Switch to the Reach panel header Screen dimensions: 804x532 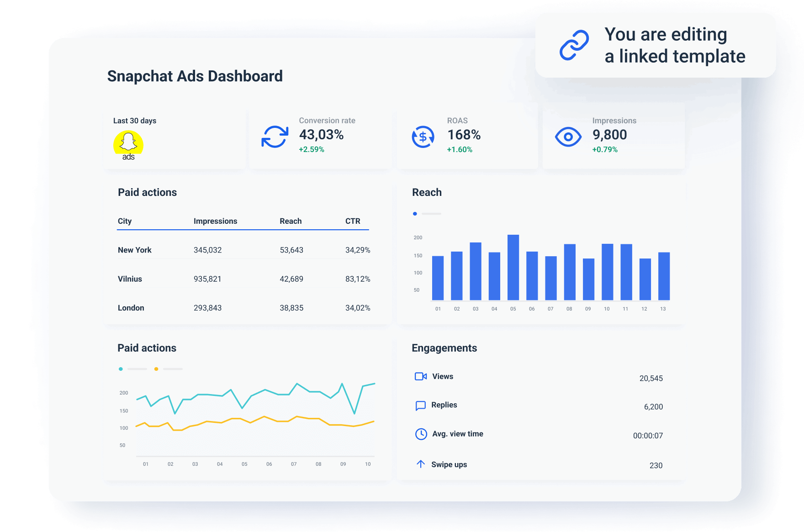[x=426, y=192]
